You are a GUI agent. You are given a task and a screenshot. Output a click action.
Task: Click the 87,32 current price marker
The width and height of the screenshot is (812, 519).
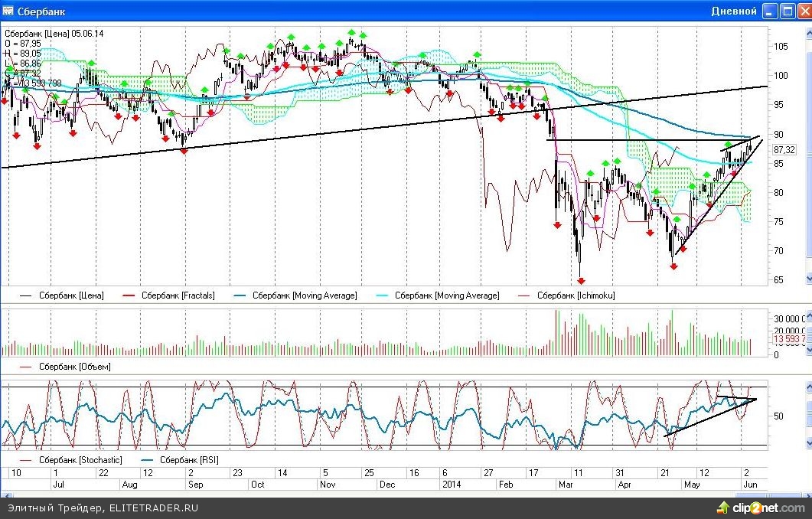pyautogui.click(x=784, y=150)
